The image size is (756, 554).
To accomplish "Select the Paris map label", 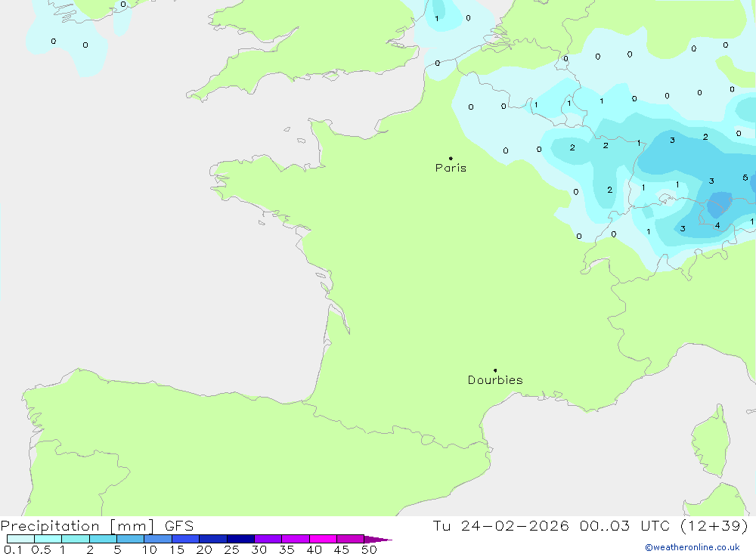I will 451,169.
